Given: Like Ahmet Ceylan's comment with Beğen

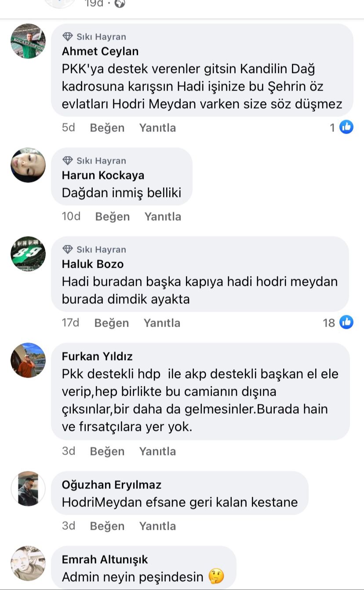Looking at the screenshot, I should tap(107, 127).
